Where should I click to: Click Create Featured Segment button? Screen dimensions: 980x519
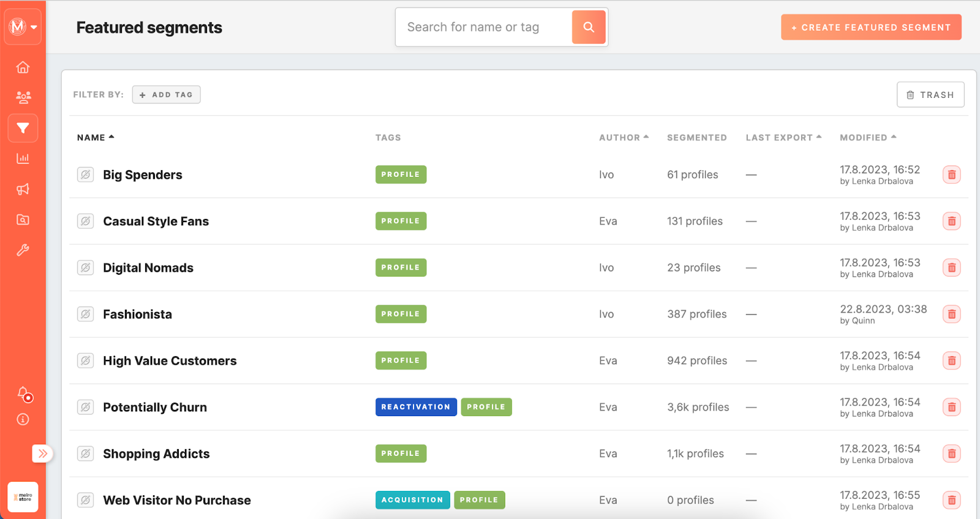871,28
